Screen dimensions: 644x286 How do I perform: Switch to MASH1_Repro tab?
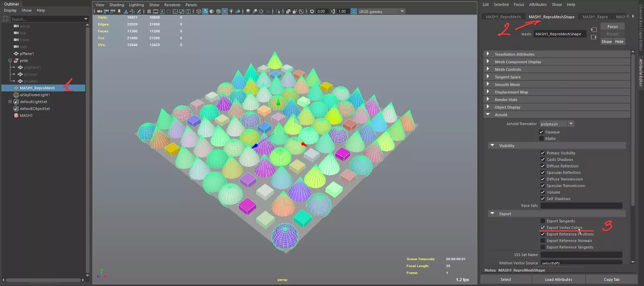[x=595, y=17]
